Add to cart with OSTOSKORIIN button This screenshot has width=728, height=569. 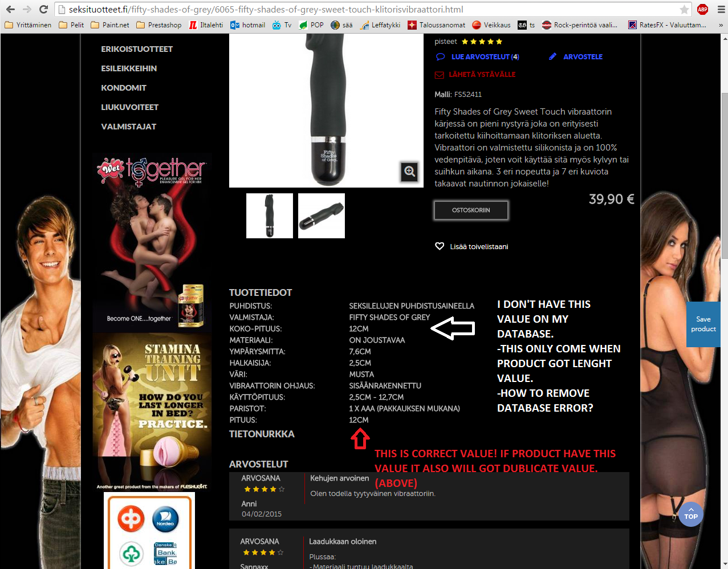471,210
